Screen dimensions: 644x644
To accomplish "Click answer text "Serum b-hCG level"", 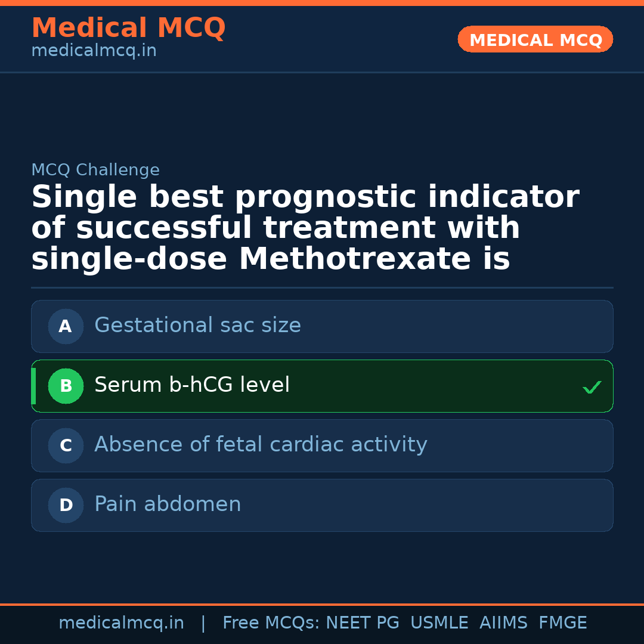I will coord(192,385).
